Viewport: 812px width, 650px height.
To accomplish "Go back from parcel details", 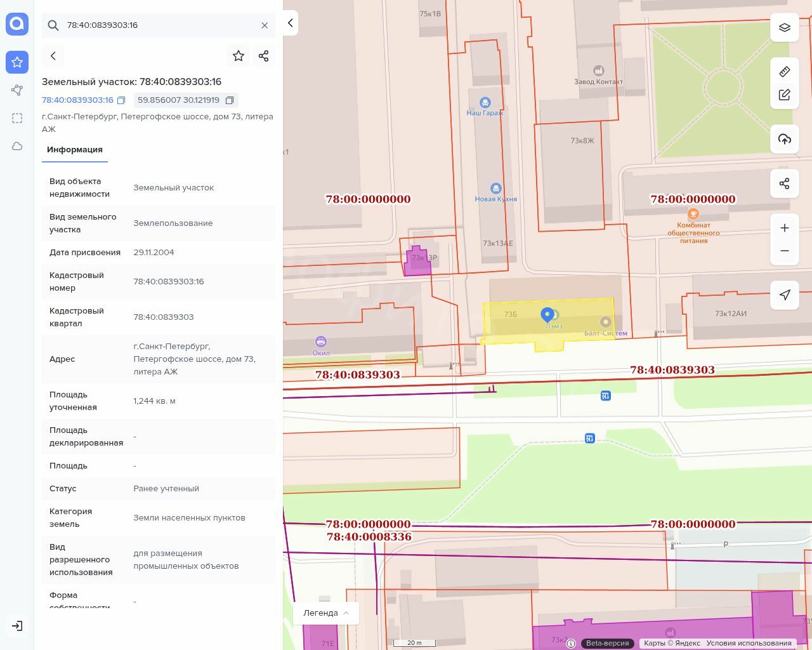I will point(53,56).
